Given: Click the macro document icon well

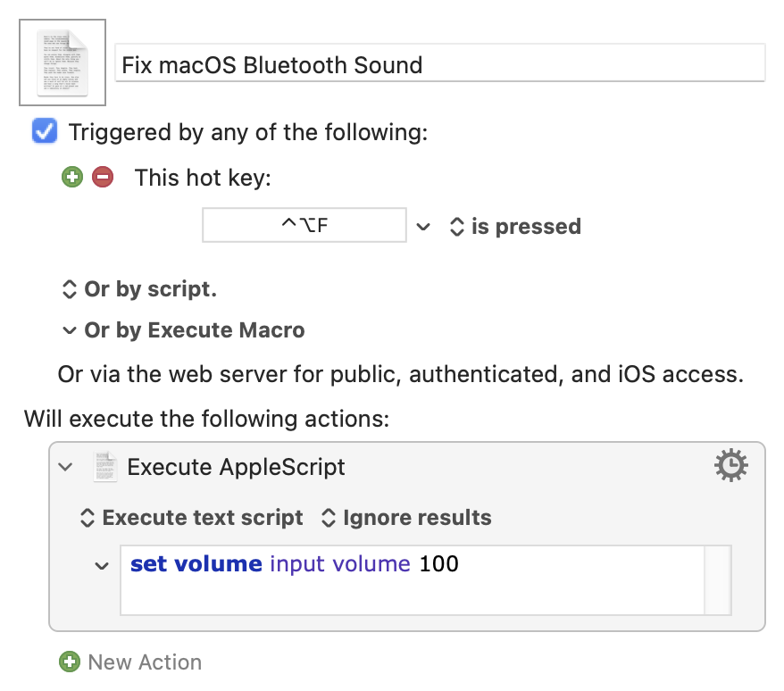Looking at the screenshot, I should pos(63,62).
